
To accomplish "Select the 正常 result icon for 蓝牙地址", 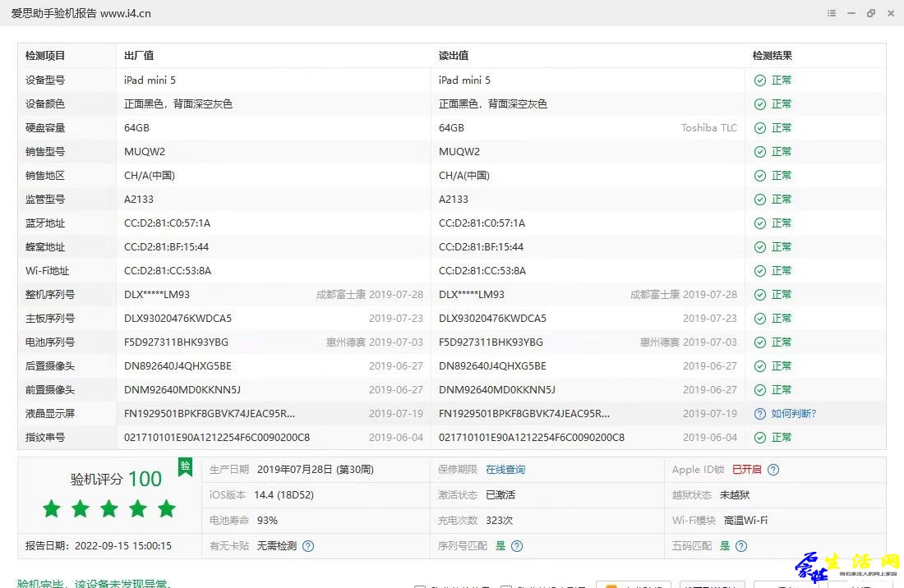I will pos(760,223).
